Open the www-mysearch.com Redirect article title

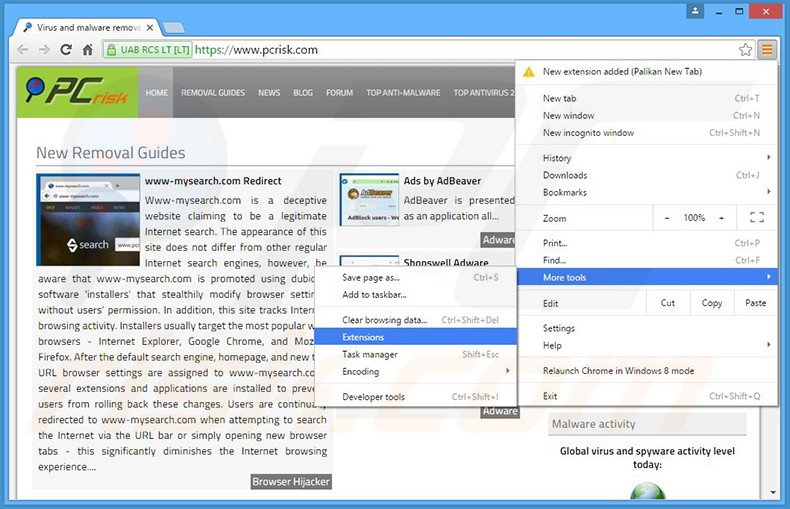click(213, 181)
